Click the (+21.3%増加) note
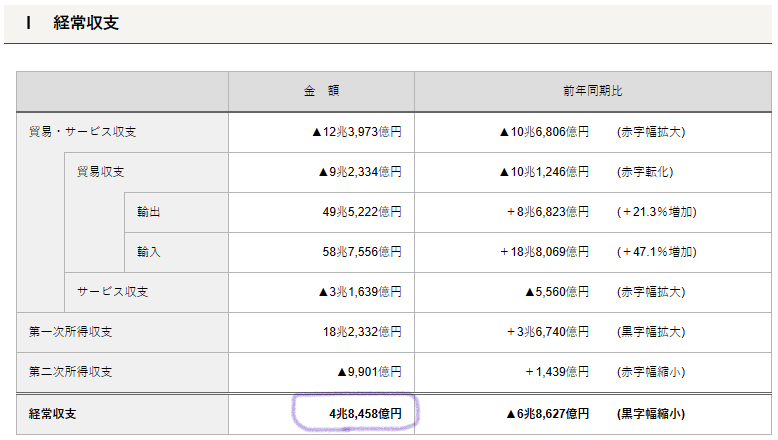 (656, 212)
